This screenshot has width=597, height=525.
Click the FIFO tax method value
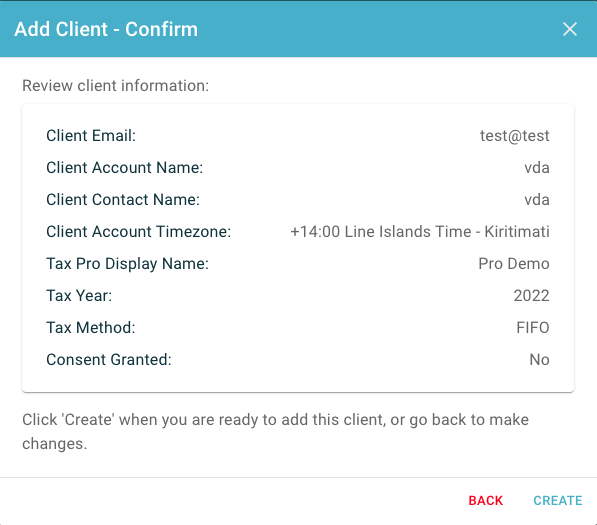point(533,327)
